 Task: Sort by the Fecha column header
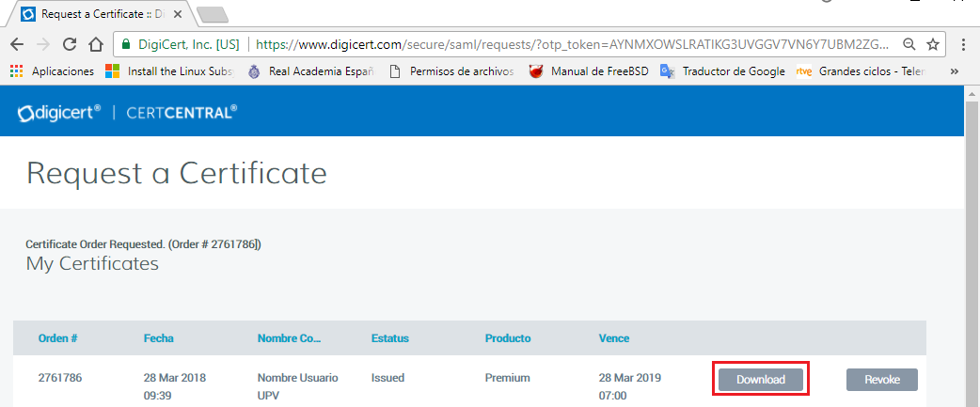coord(159,338)
